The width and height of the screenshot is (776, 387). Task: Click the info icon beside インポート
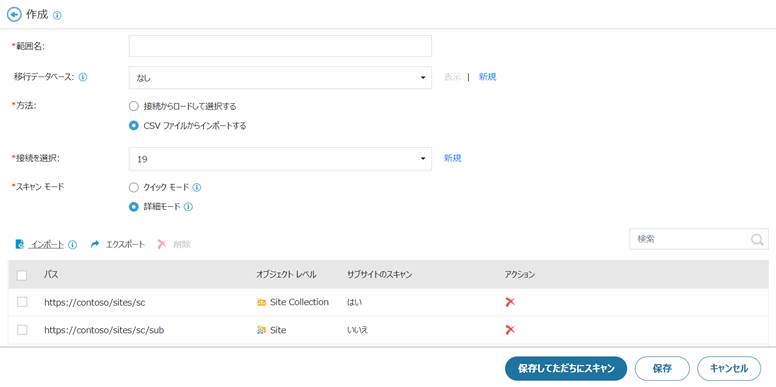pos(72,244)
